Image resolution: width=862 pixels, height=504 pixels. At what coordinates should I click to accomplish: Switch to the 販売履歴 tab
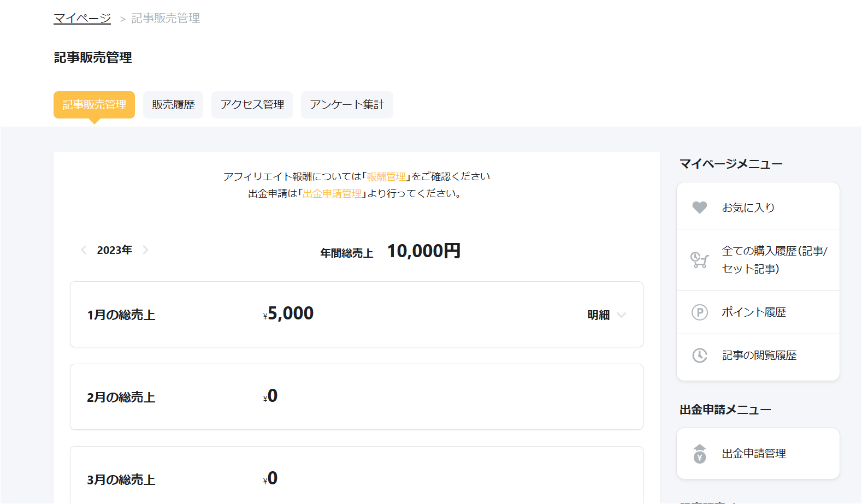point(173,105)
